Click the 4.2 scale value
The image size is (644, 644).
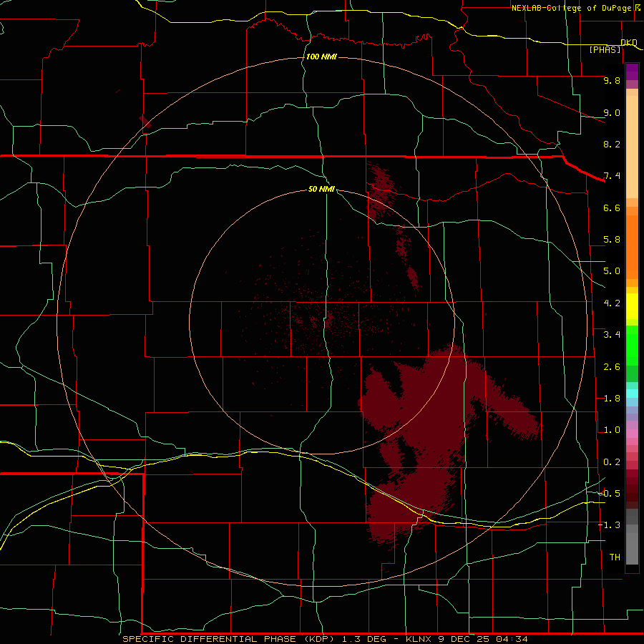[612, 303]
